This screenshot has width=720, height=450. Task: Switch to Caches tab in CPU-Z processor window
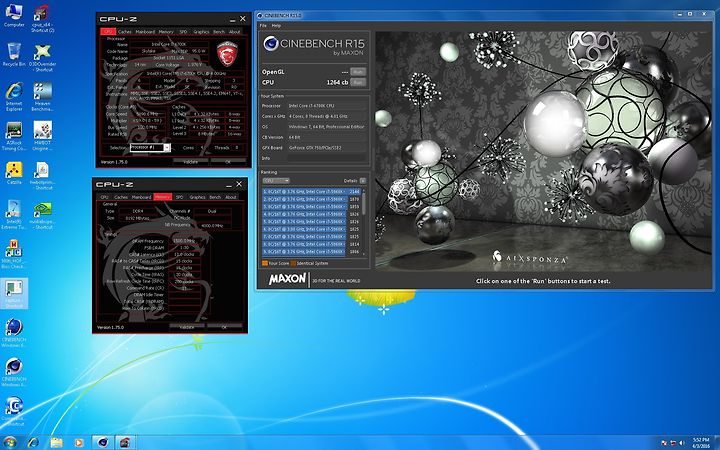pyautogui.click(x=124, y=32)
